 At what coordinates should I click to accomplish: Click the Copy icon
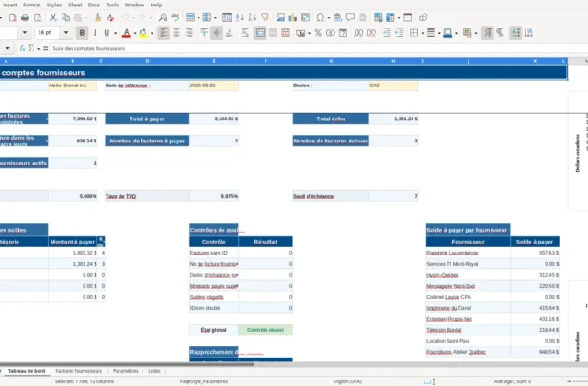[65, 17]
